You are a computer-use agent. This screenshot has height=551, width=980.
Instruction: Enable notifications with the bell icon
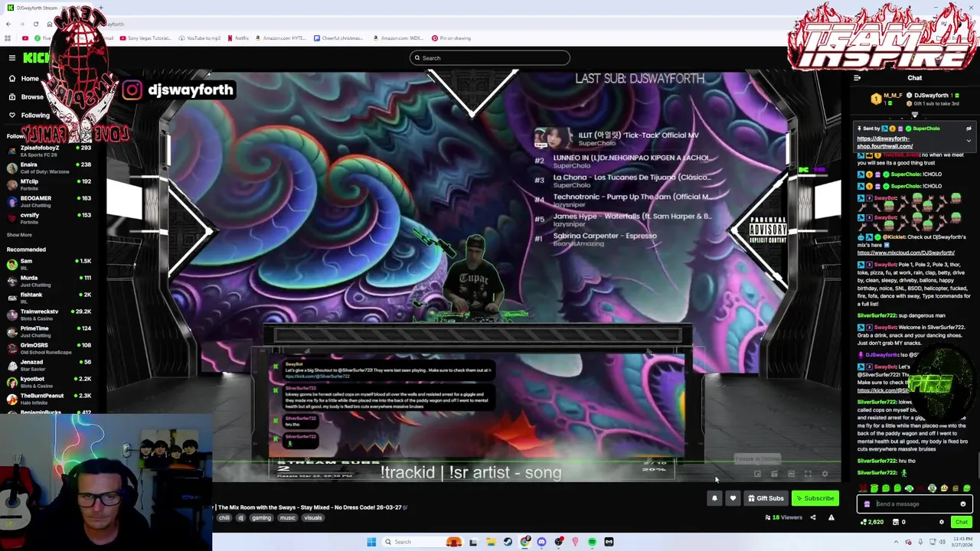714,498
